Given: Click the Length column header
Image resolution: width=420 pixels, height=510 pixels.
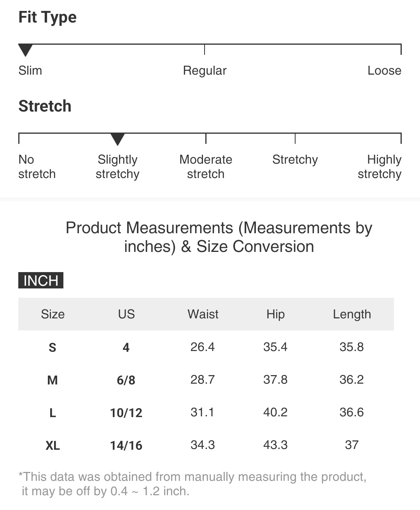Looking at the screenshot, I should [352, 314].
